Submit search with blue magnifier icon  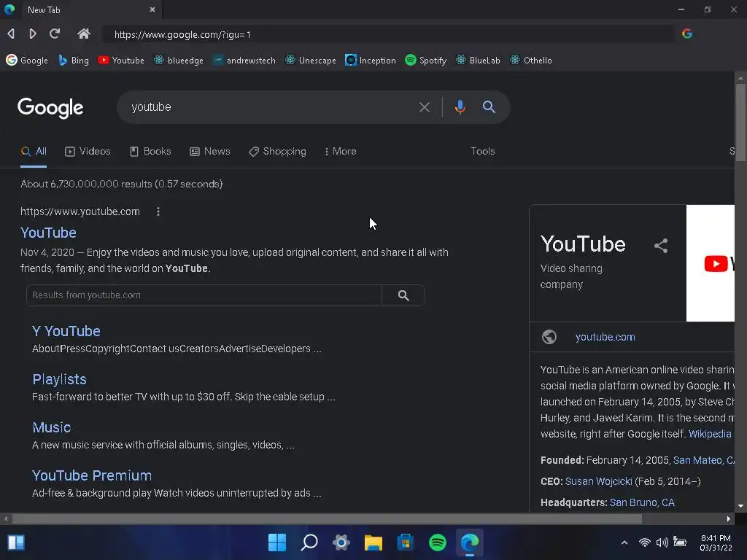tap(489, 107)
